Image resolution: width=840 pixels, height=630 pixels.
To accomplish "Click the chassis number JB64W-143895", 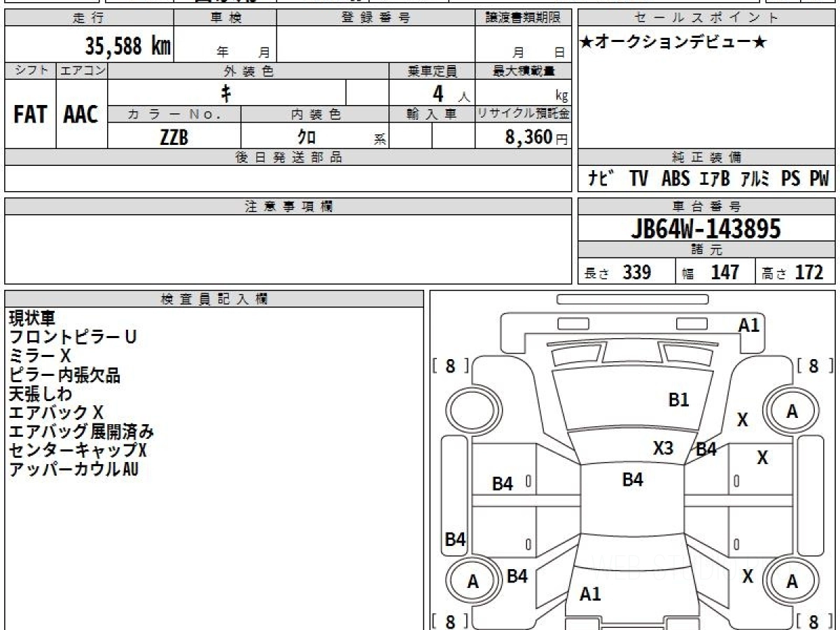I will pyautogui.click(x=706, y=228).
